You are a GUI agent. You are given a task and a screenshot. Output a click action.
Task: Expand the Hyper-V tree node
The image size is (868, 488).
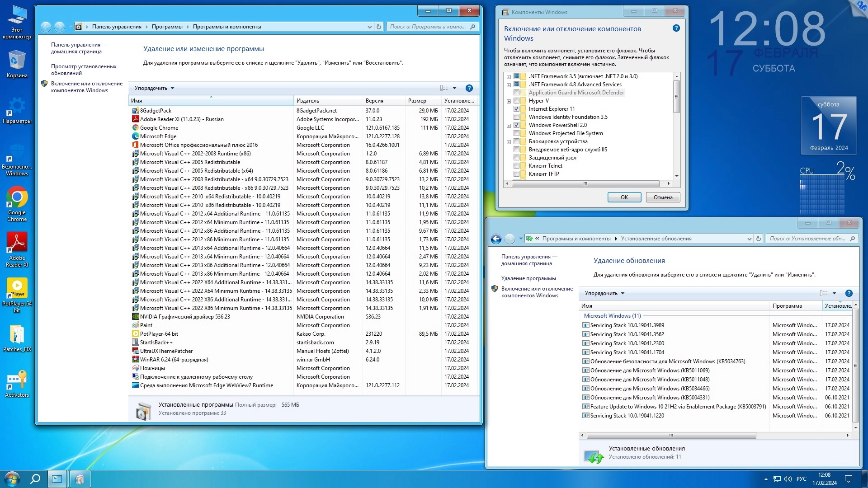pyautogui.click(x=509, y=101)
